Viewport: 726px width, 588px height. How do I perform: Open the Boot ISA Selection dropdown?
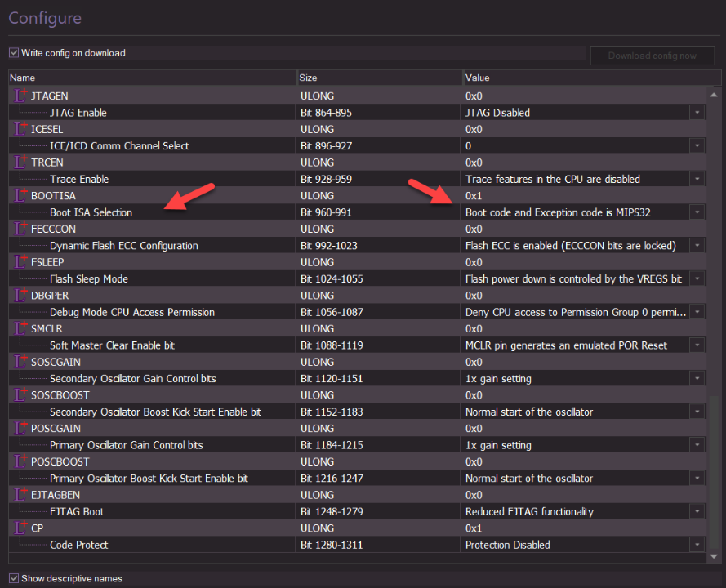pos(697,212)
